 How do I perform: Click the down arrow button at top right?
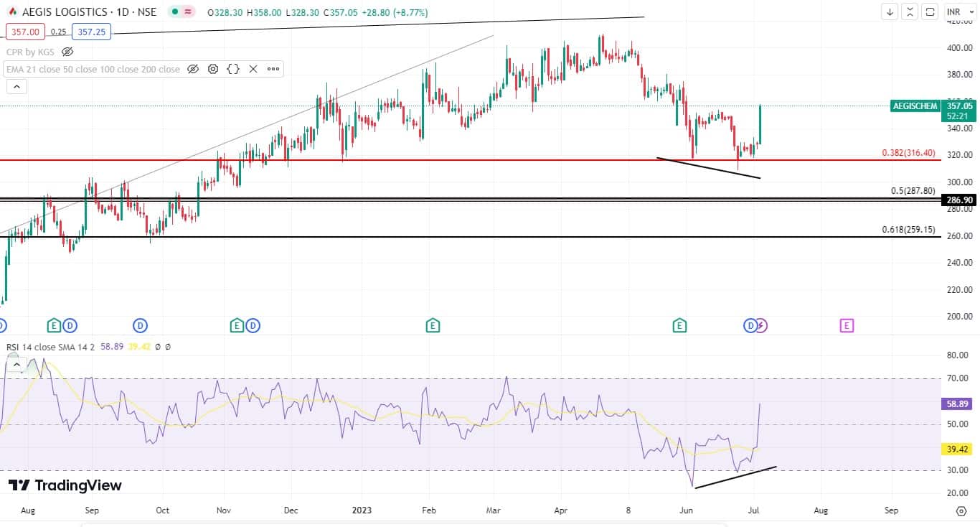pos(890,12)
